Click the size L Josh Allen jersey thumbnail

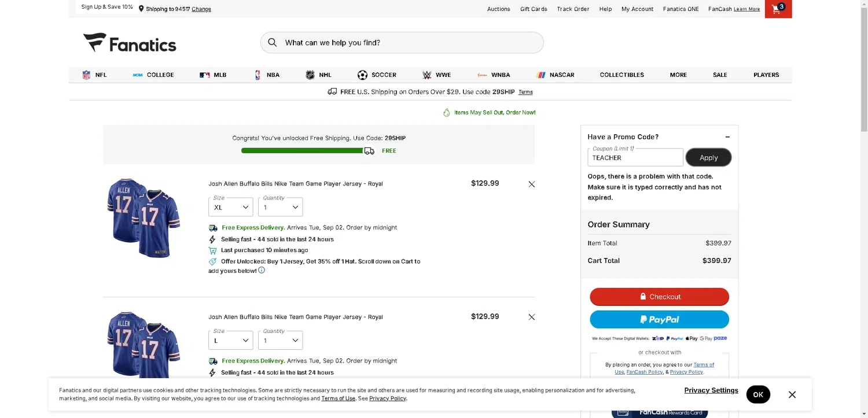pyautogui.click(x=144, y=345)
